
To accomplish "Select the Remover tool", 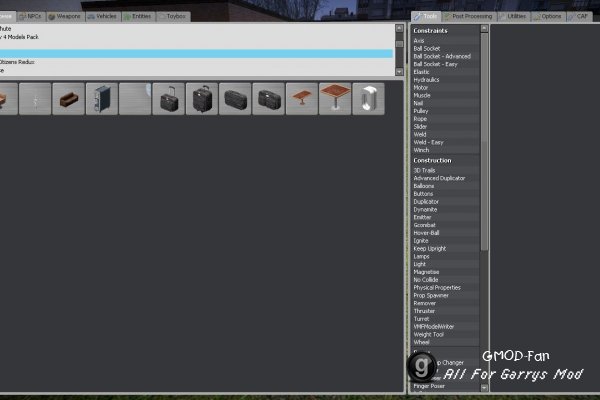I will click(x=445, y=303).
